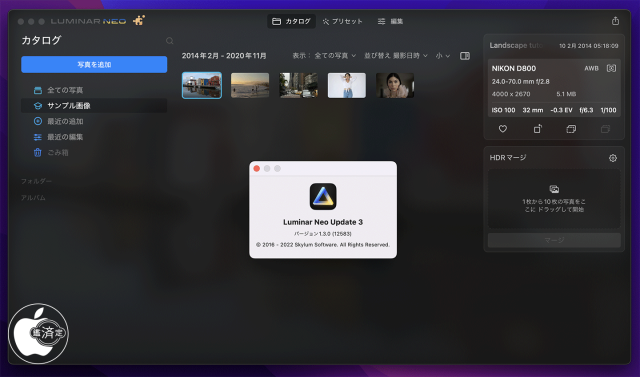
Task: Click the NIKON D800 camera label
Action: 514,69
